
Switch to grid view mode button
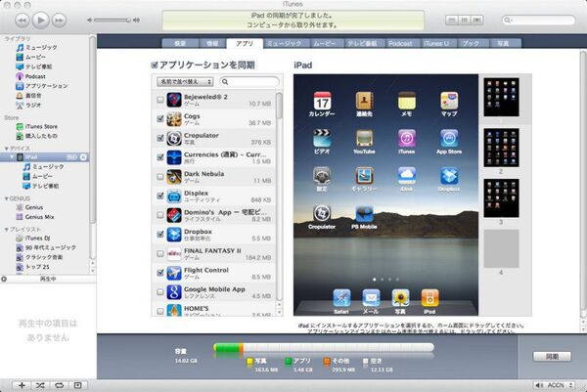[464, 20]
